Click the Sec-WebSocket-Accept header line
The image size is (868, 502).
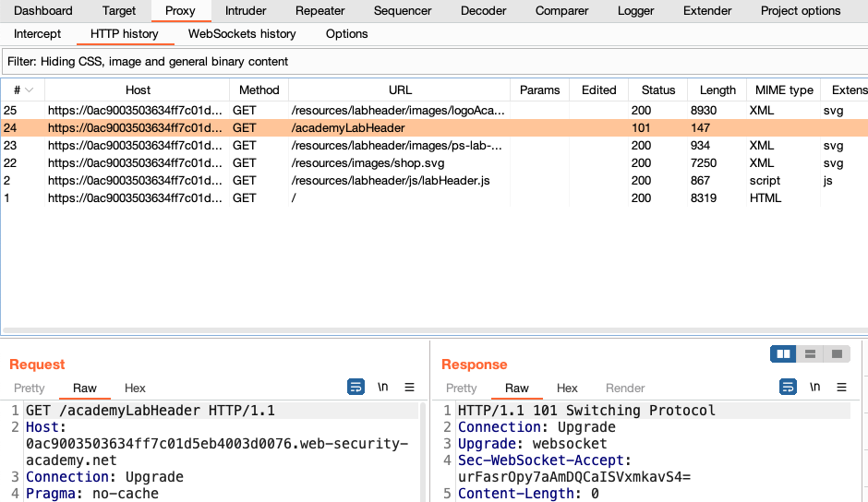(x=574, y=468)
